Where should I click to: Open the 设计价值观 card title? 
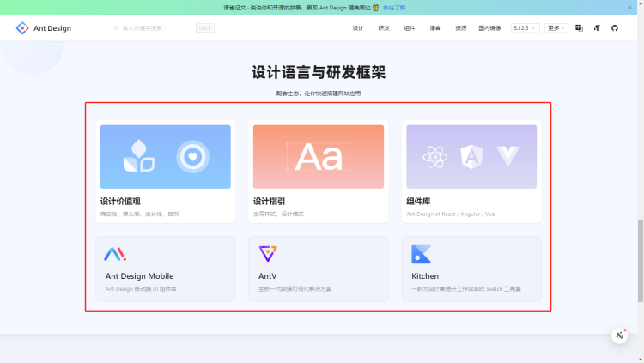(120, 201)
